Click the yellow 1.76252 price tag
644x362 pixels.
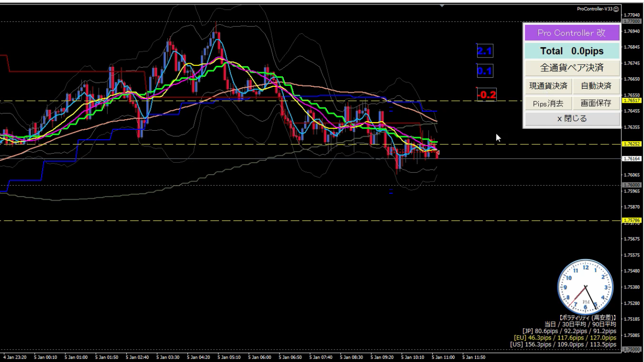[x=632, y=144]
